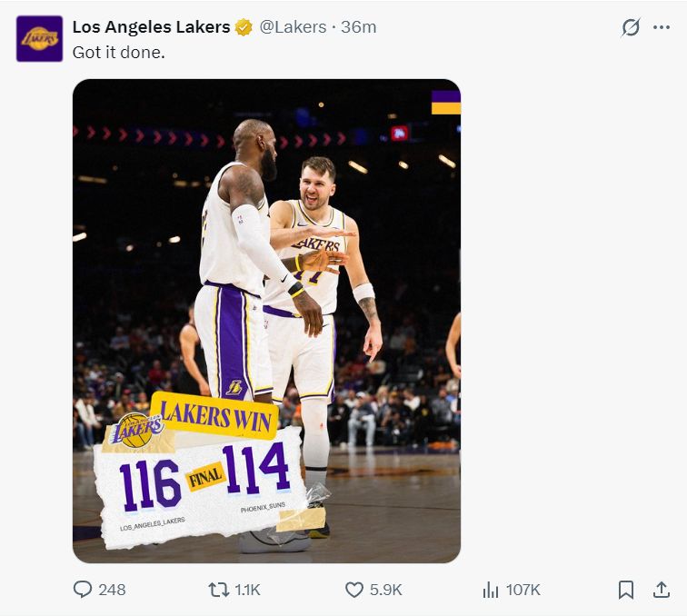
Task: Click the "Got it done." post text
Action: (119, 53)
